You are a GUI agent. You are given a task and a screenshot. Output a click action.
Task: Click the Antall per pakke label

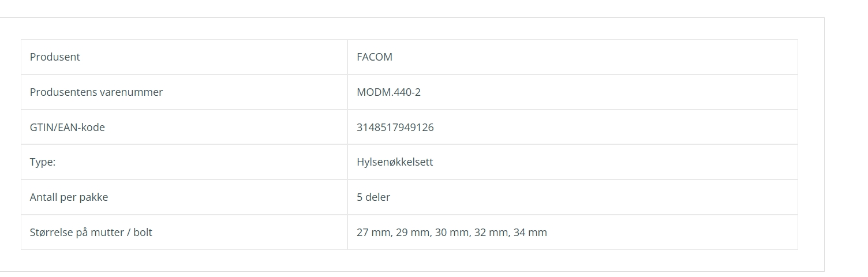(x=69, y=197)
